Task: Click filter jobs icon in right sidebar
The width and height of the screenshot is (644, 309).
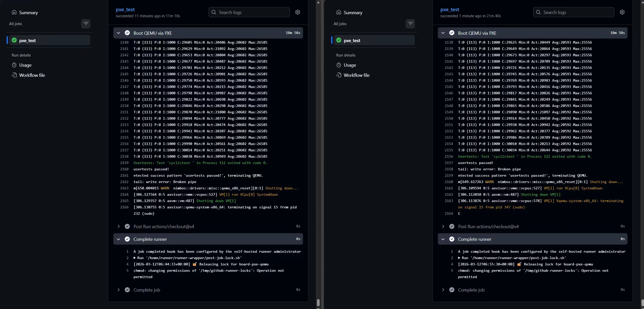Action: pyautogui.click(x=410, y=24)
